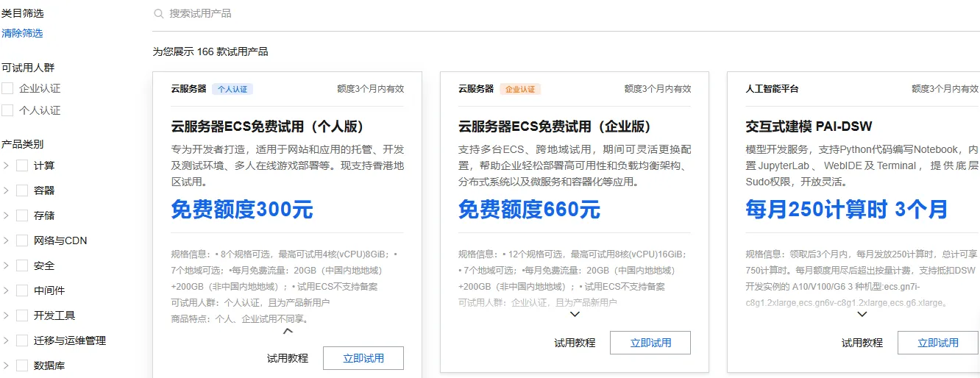Viewport: 980px width, 378px height.
Task: Focus the 搜索试用产品 search field
Action: pos(567,14)
